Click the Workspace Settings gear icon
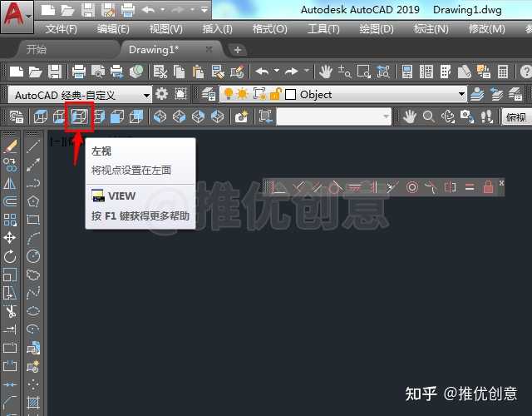The height and width of the screenshot is (416, 532). click(161, 94)
